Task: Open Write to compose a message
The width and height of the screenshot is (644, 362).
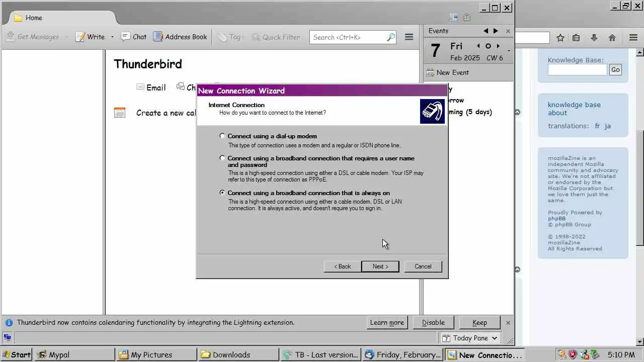Action: tap(90, 37)
